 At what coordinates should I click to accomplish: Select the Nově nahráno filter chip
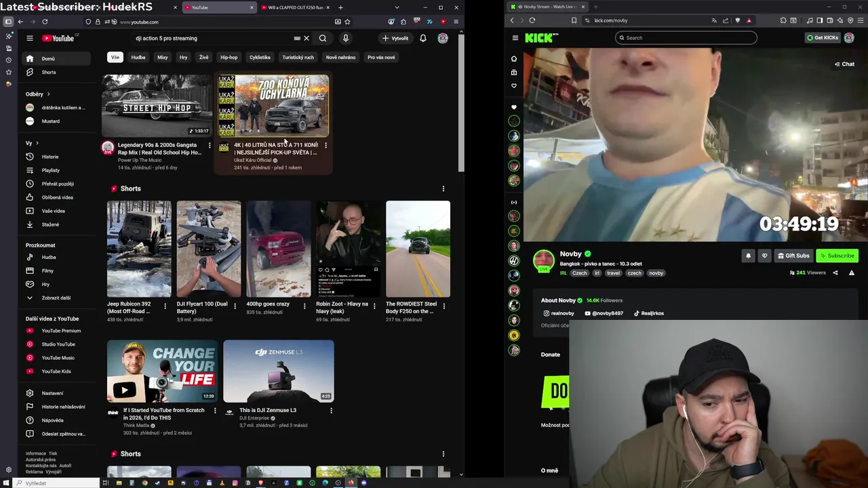340,57
